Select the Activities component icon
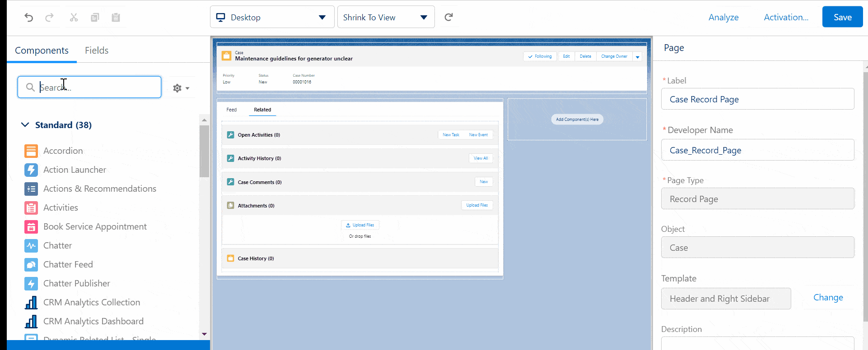Screen dimensions: 868x350 click(x=31, y=207)
